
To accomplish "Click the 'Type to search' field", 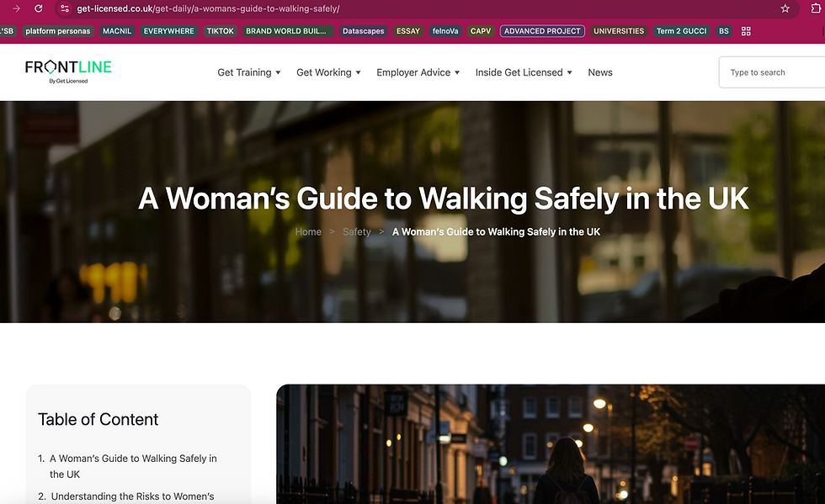I will (772, 72).
